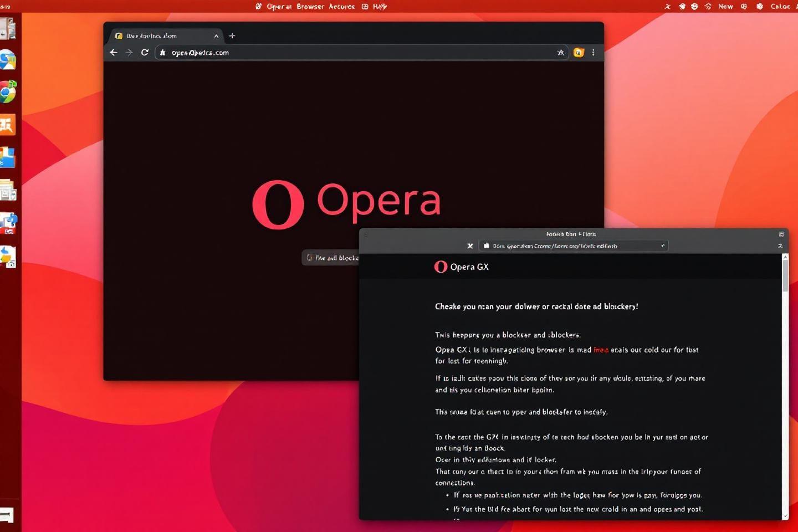Click the top-right corner icon of the Opera GX window

[x=781, y=234]
